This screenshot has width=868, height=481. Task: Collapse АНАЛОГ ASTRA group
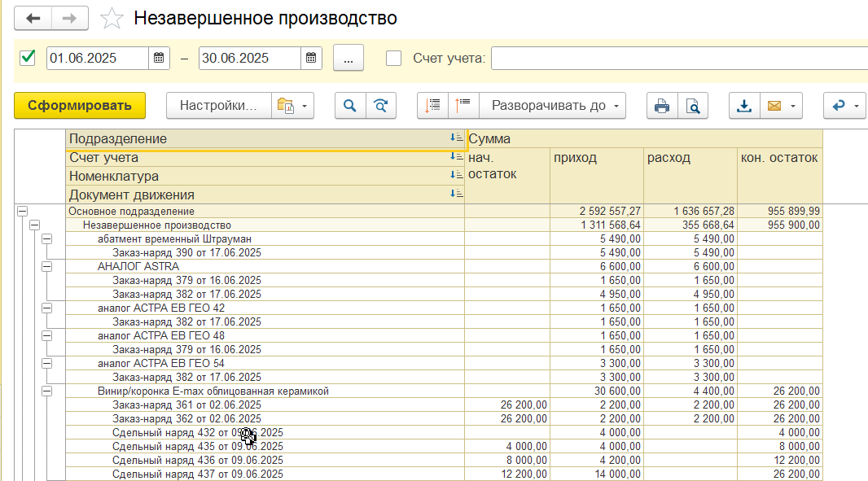47,266
